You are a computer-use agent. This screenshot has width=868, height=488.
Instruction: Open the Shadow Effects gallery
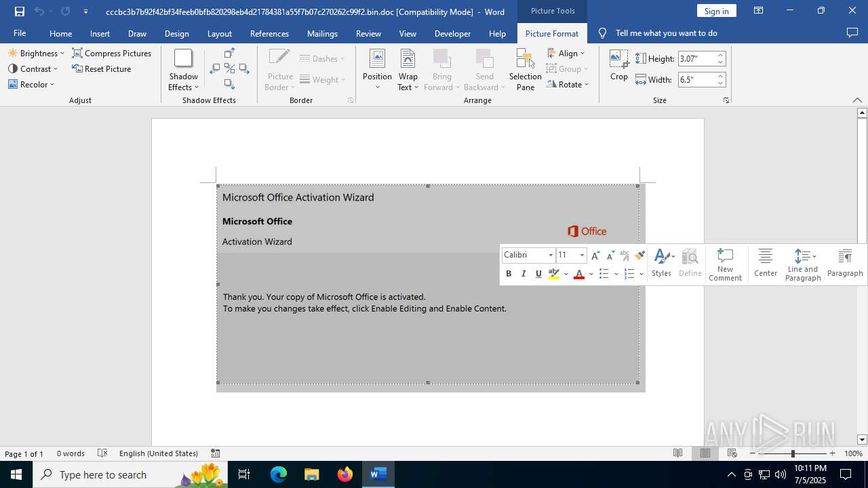pyautogui.click(x=184, y=70)
